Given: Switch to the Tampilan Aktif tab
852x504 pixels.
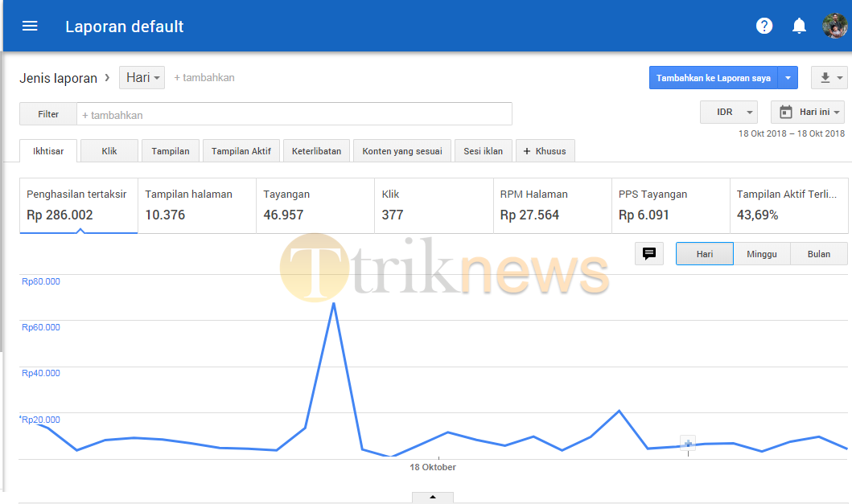Looking at the screenshot, I should (x=241, y=151).
